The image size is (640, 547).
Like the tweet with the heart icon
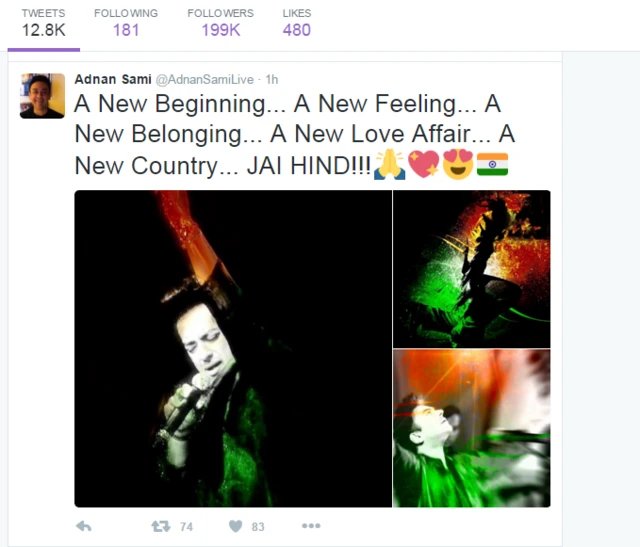236,526
